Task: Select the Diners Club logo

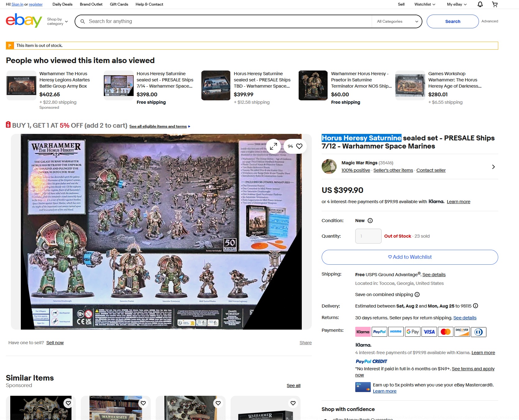Action: click(479, 332)
